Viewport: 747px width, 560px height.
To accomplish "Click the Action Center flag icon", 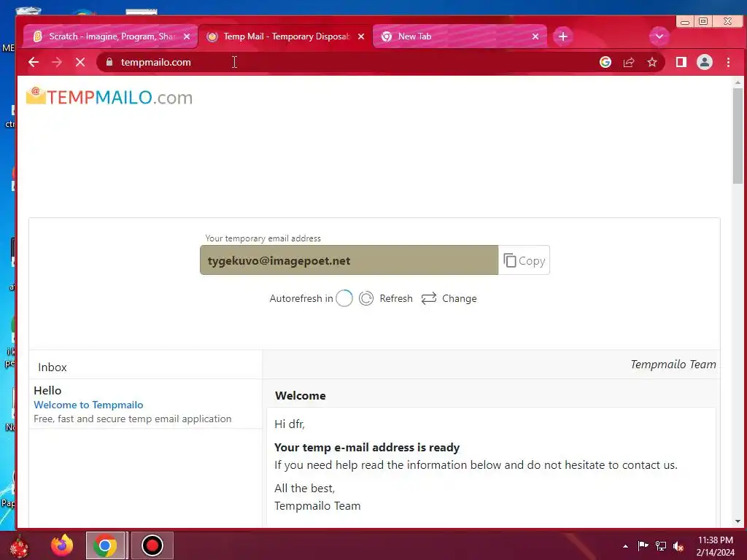I will coord(643,545).
